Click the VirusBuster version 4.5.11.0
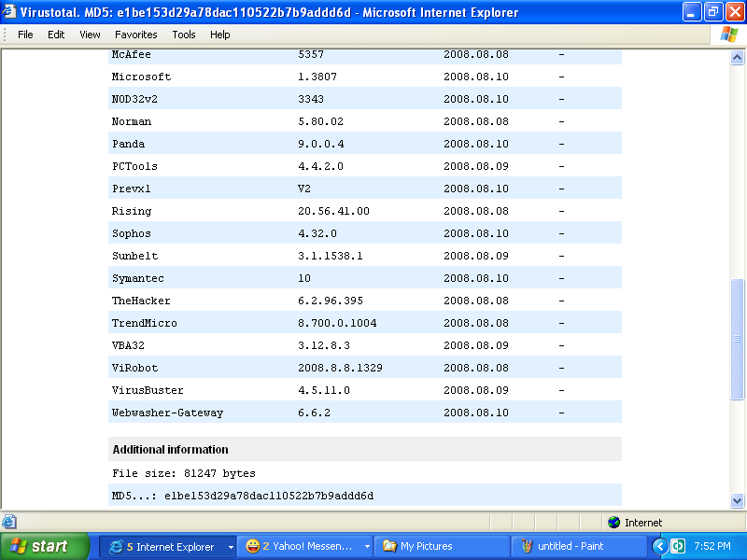Image resolution: width=747 pixels, height=560 pixels. (324, 390)
